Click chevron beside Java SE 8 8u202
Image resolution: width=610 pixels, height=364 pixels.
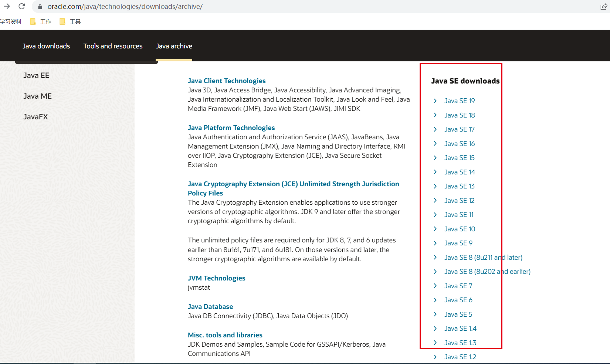click(435, 272)
